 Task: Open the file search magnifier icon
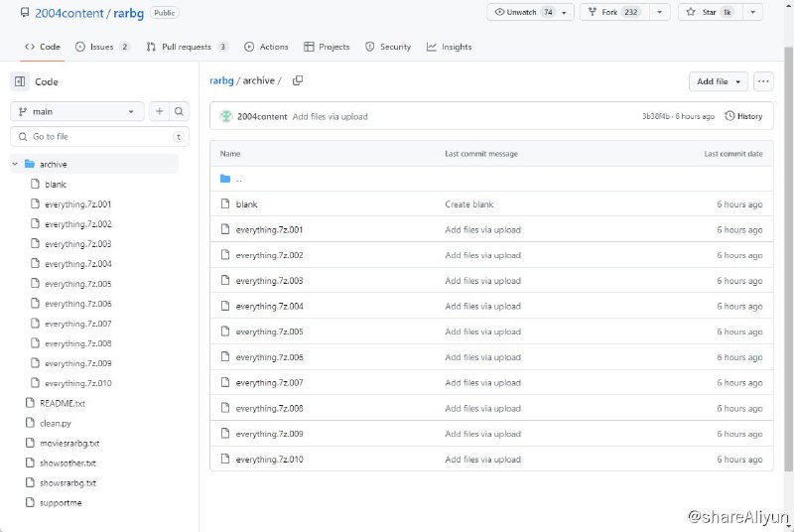[179, 111]
